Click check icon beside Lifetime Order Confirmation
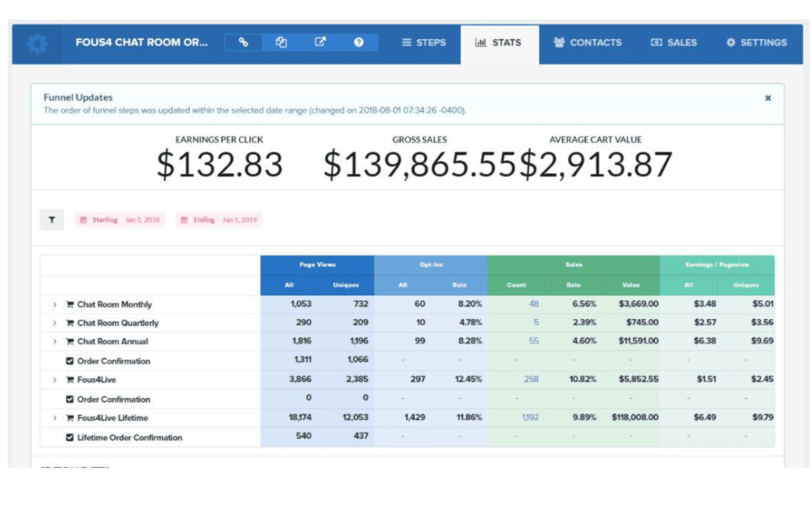The width and height of the screenshot is (812, 511). (x=70, y=437)
